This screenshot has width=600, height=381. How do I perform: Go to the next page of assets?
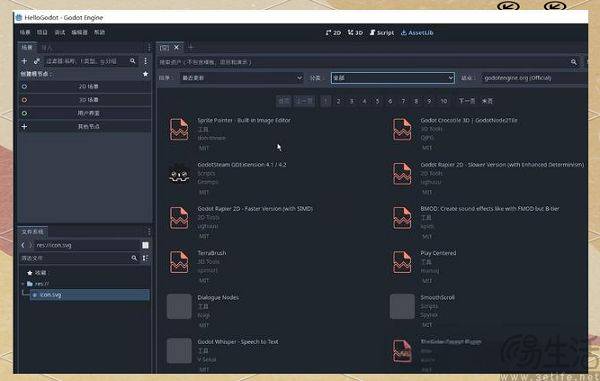click(x=466, y=101)
